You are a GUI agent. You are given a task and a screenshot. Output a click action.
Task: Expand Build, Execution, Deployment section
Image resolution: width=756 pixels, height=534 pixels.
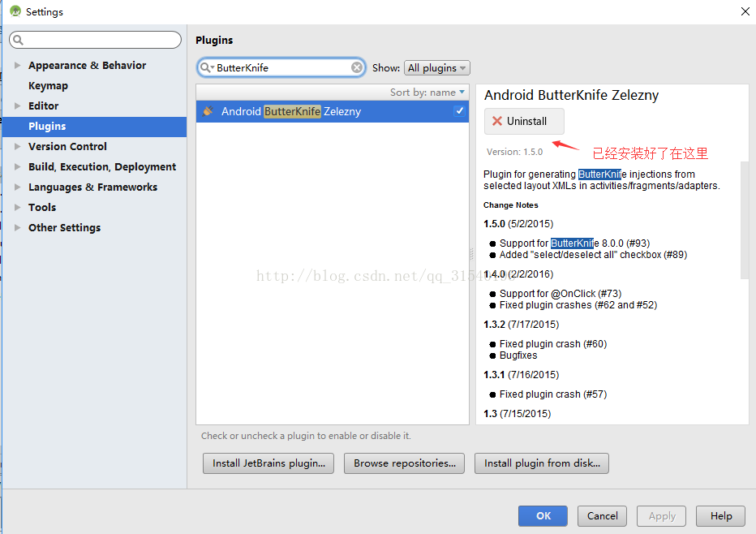[17, 166]
